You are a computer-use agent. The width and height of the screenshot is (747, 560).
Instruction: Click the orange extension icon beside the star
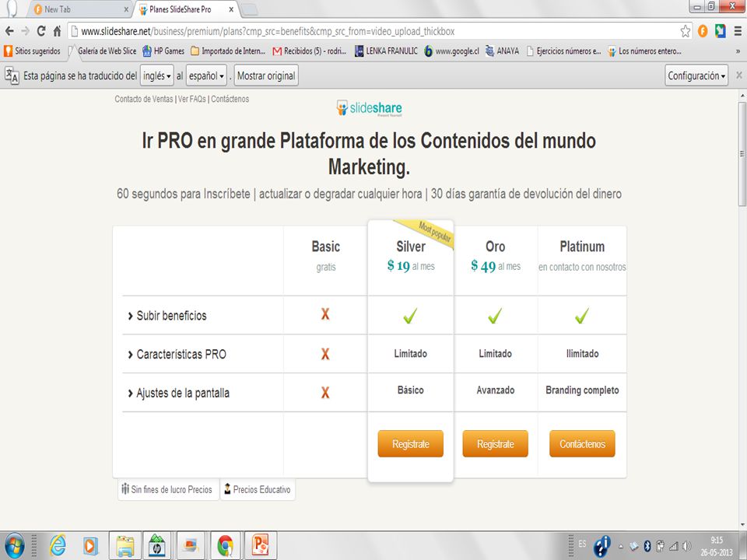point(703,31)
